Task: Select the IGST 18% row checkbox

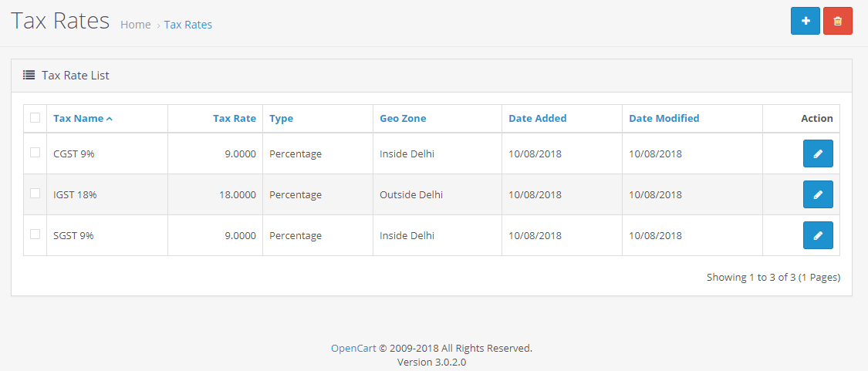Action: 35,194
